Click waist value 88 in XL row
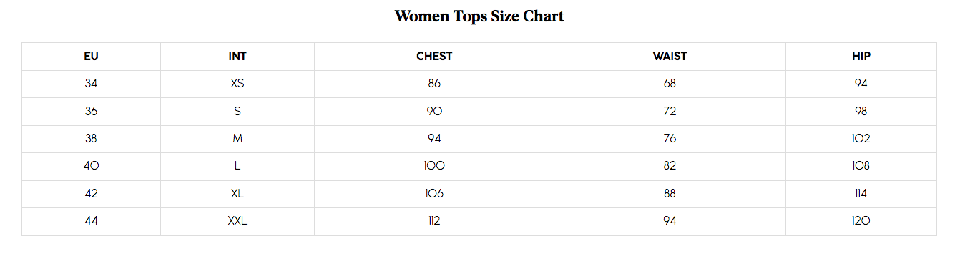This screenshot has width=980, height=264. pyautogui.click(x=670, y=194)
